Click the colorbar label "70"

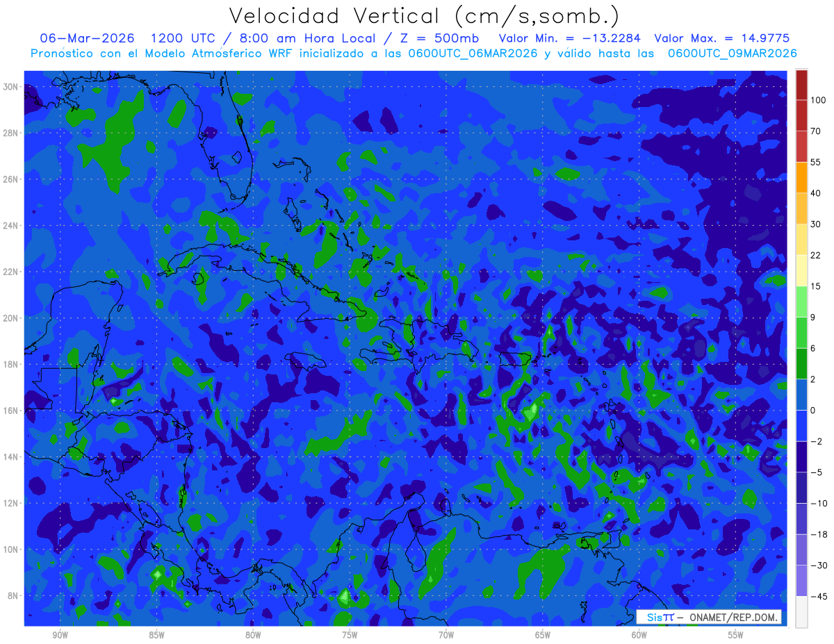pyautogui.click(x=816, y=131)
